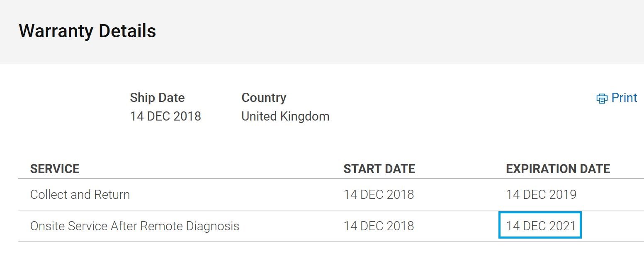This screenshot has width=644, height=280.
Task: Click the gray Warranty Details header bar
Action: pyautogui.click(x=322, y=31)
